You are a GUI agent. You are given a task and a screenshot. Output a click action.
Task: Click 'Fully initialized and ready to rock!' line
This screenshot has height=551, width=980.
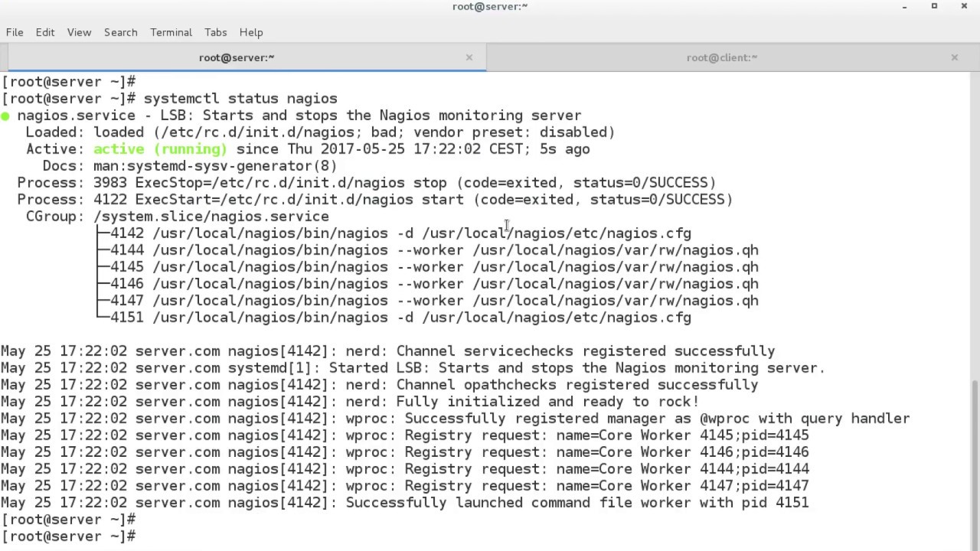pos(350,402)
